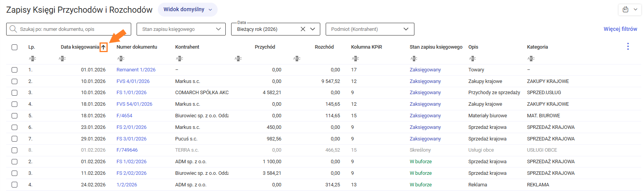The width and height of the screenshot is (644, 191).
Task: Clear the Bieżący rok (2026) date filter
Action: click(x=303, y=29)
